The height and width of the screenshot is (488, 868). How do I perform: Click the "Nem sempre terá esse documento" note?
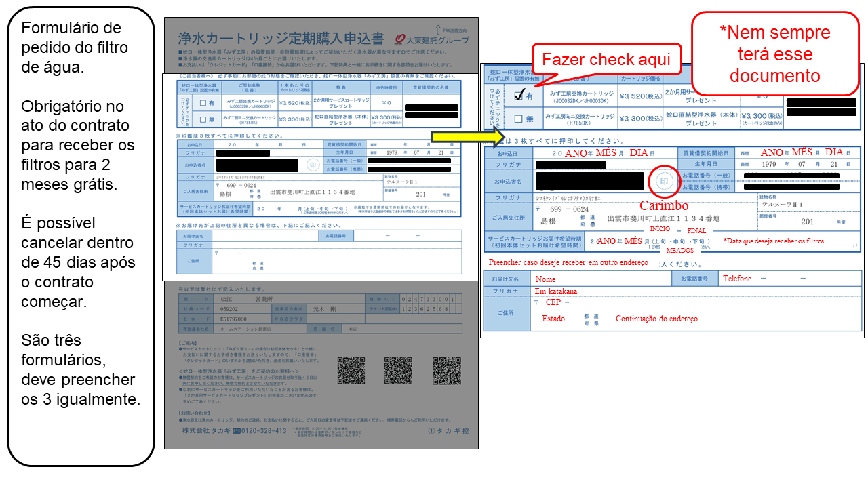point(774,54)
